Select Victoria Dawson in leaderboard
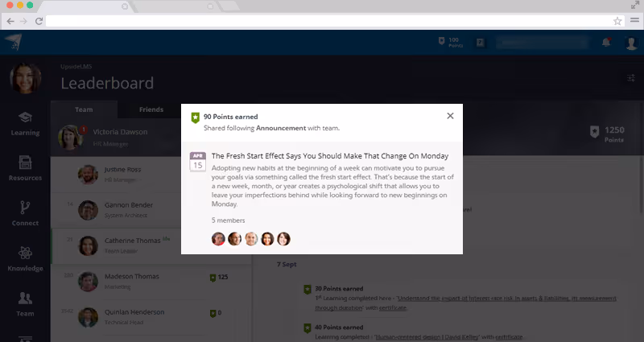 116,138
